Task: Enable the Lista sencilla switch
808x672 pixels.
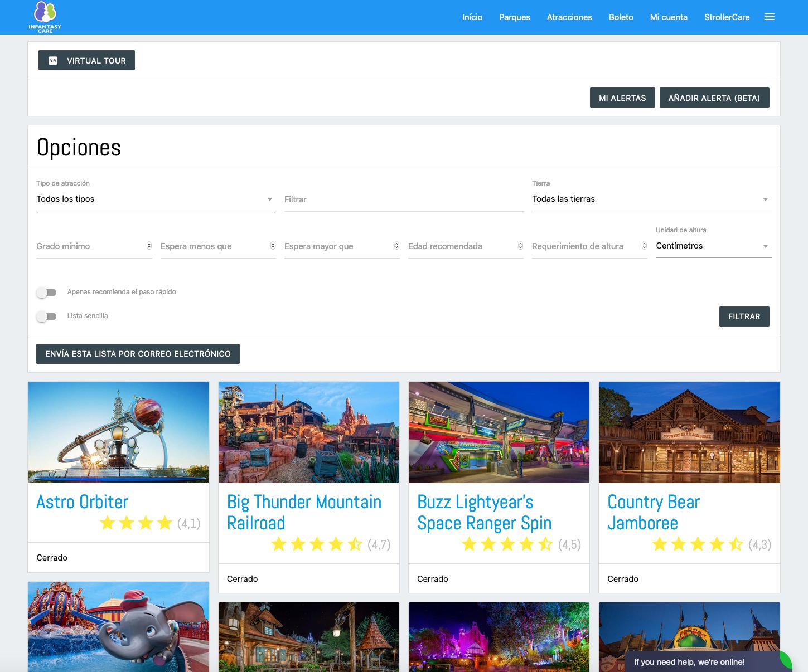Action: point(47,316)
